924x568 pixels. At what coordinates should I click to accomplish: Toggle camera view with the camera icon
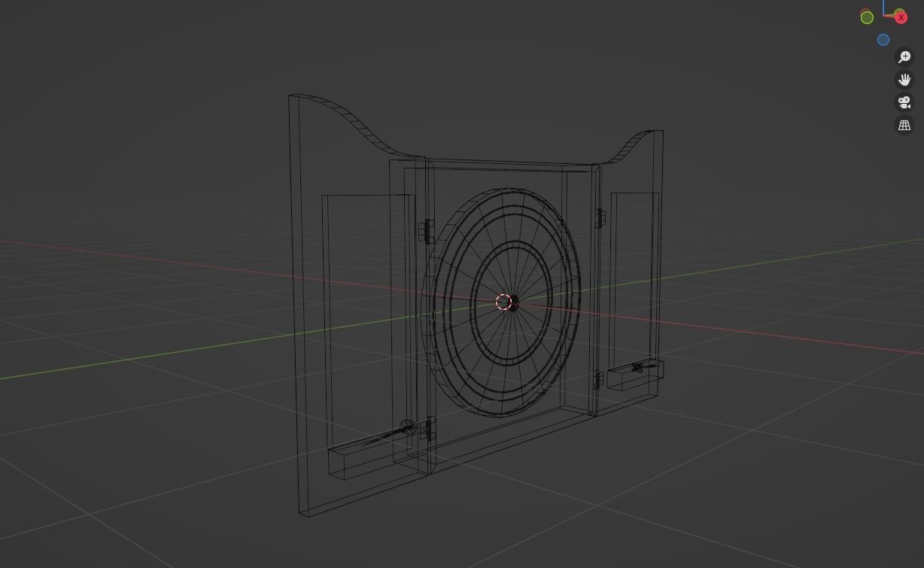904,102
